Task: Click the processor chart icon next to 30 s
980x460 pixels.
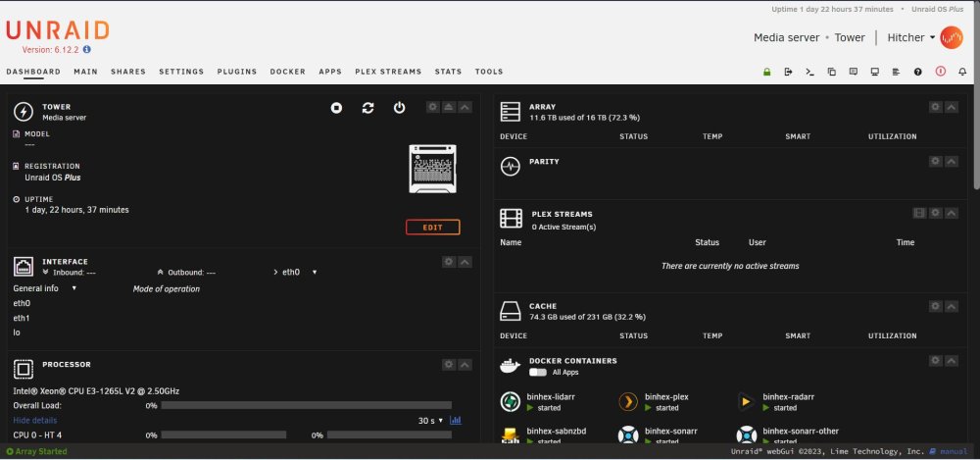Action: (x=456, y=421)
